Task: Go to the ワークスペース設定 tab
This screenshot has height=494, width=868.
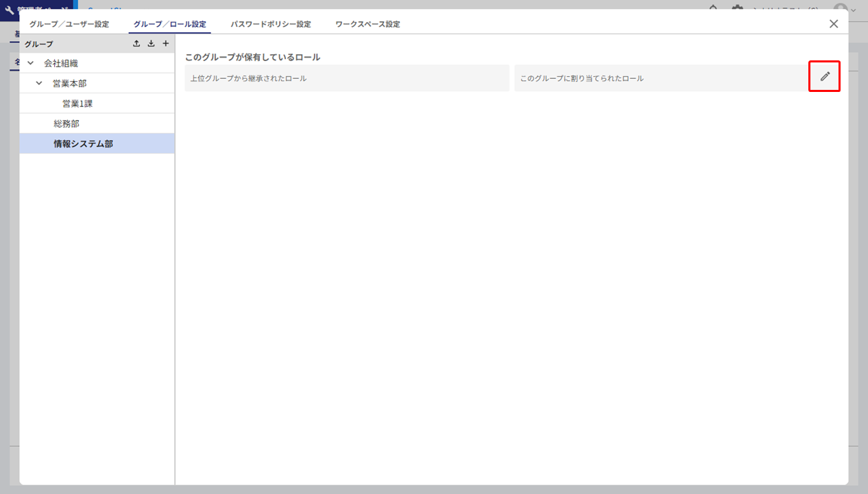Action: click(x=367, y=24)
